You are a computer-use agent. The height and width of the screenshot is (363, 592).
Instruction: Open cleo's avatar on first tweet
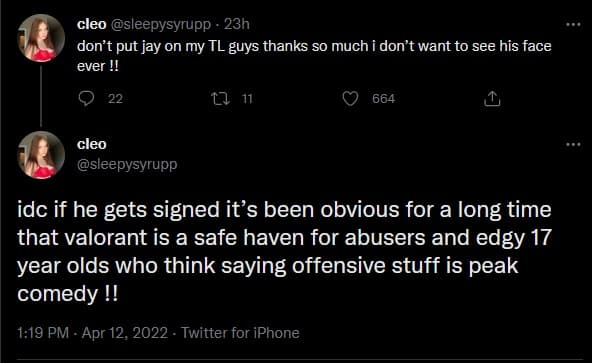click(x=41, y=38)
